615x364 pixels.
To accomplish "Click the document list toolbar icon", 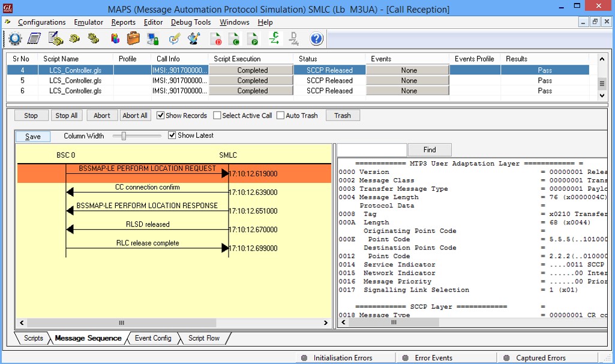I will click(34, 39).
